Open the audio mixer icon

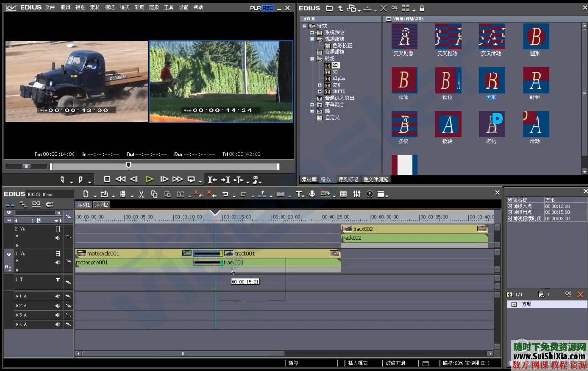(356, 194)
